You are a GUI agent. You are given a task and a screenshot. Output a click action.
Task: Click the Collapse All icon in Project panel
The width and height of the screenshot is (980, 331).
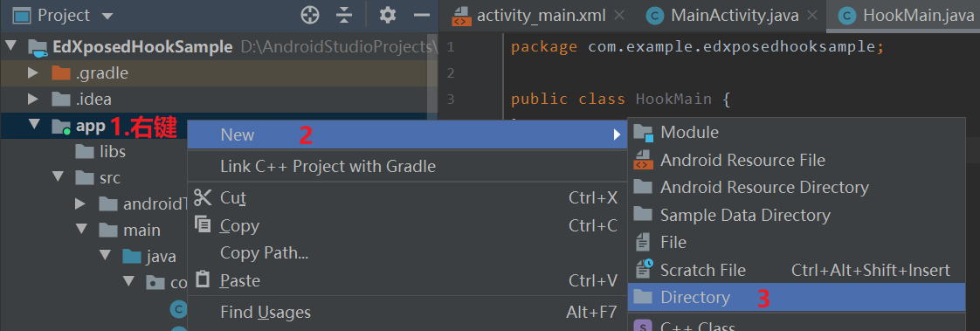tap(344, 15)
